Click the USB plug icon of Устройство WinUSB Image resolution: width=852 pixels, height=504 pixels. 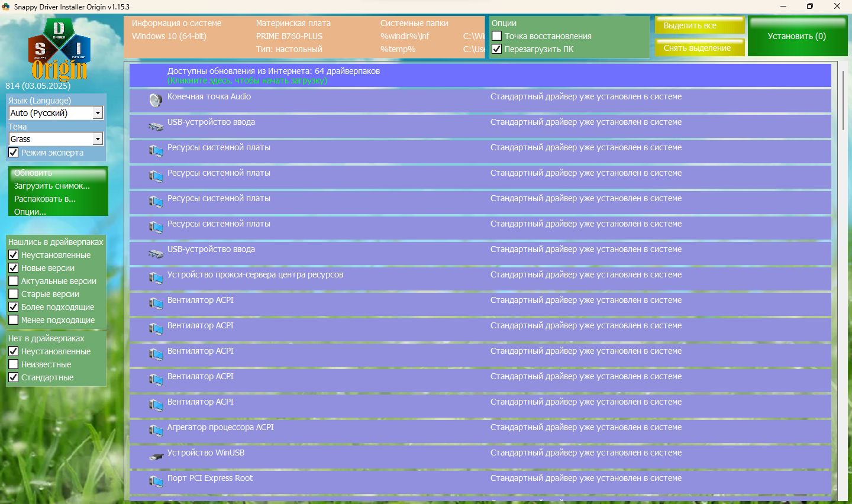coord(156,457)
